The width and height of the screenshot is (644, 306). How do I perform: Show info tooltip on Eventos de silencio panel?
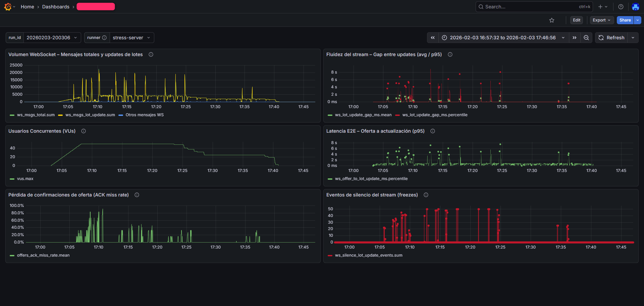pos(426,195)
